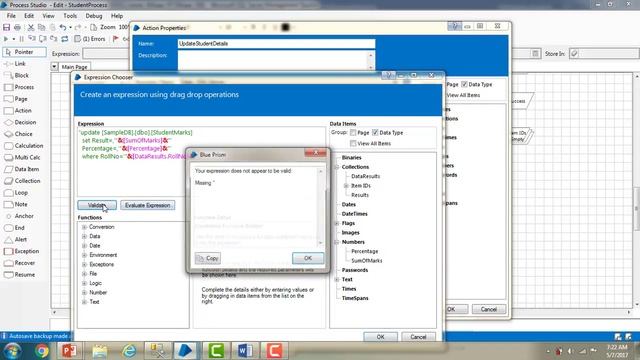Select the Collection stage tool
The width and height of the screenshot is (640, 360).
click(27, 181)
